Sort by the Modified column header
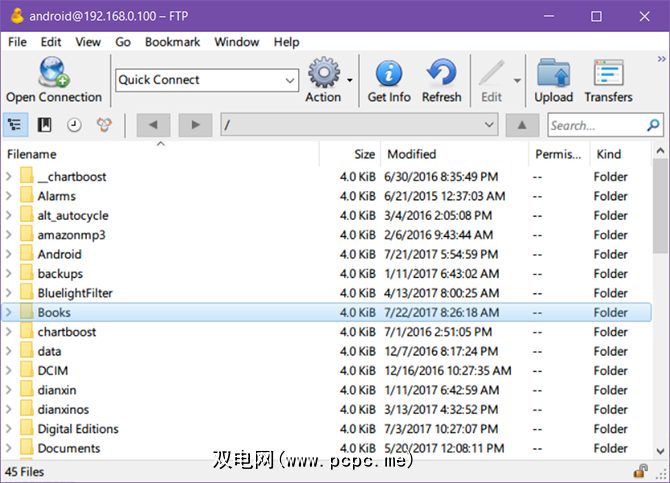The image size is (670, 483). 412,154
